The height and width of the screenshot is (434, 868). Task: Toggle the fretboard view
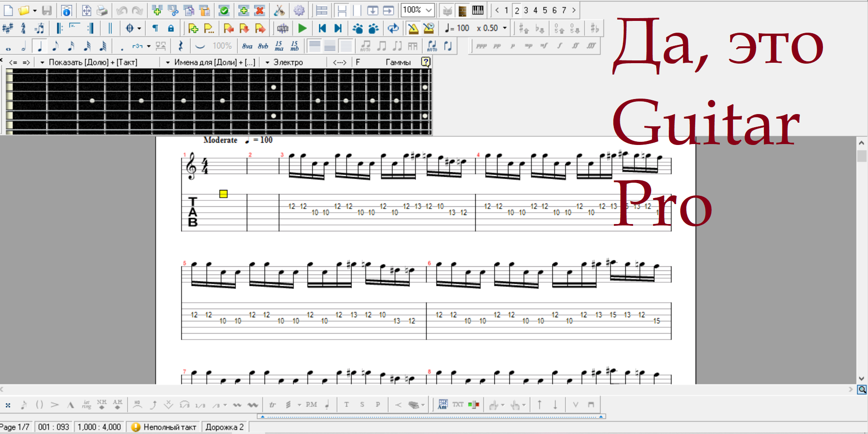pos(462,10)
